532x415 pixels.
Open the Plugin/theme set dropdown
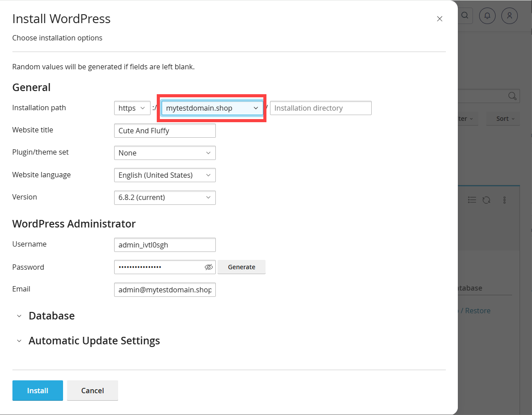coord(165,153)
